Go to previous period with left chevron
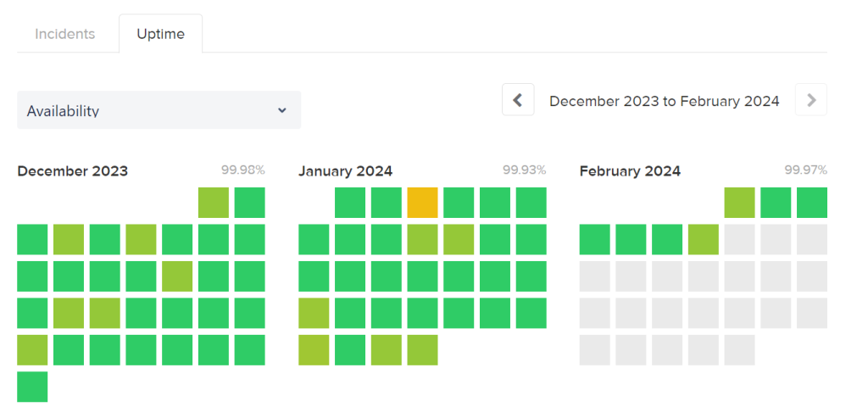868x418 pixels. 518,100
